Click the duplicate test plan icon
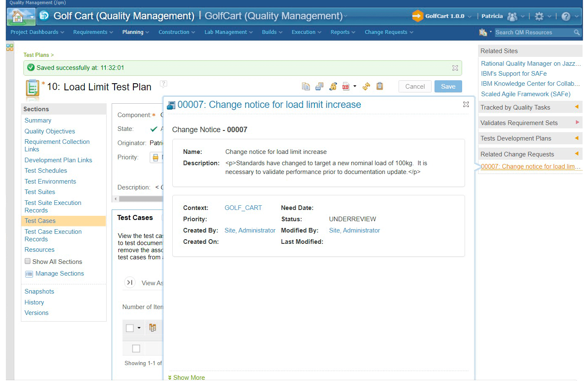Screen dimensions: 588x381 [x=306, y=86]
